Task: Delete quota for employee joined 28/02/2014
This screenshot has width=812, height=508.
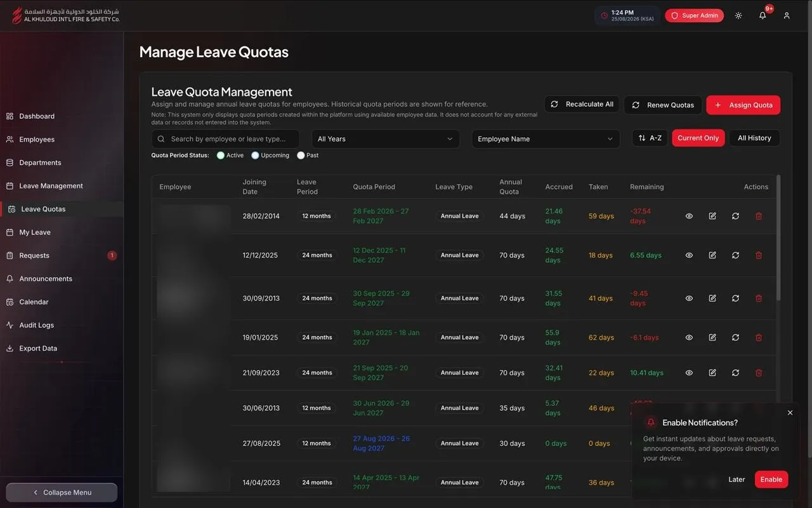Action: [x=759, y=216]
